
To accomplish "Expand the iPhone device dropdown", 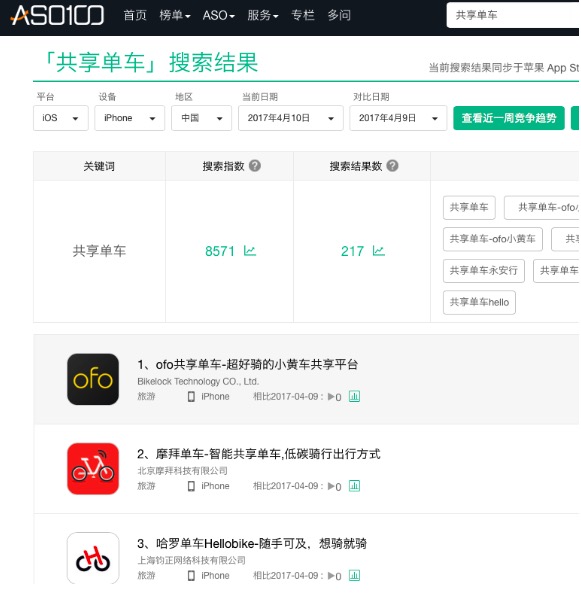I will (x=129, y=118).
